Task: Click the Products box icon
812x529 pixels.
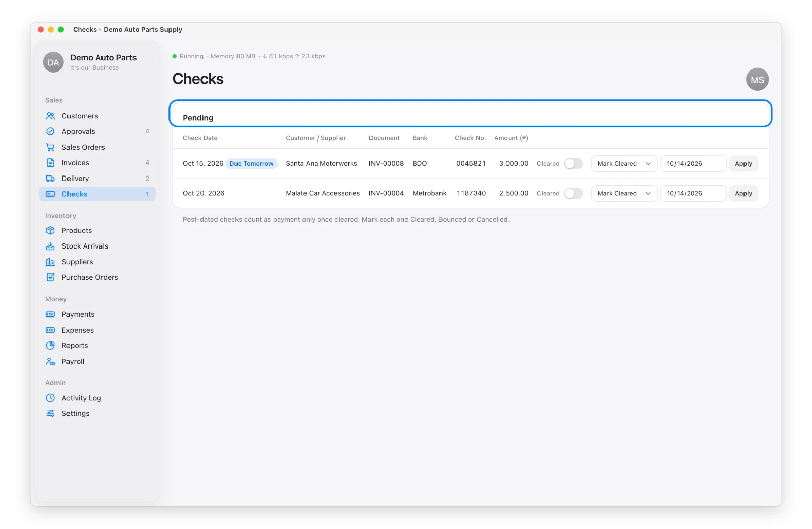Action: (50, 230)
